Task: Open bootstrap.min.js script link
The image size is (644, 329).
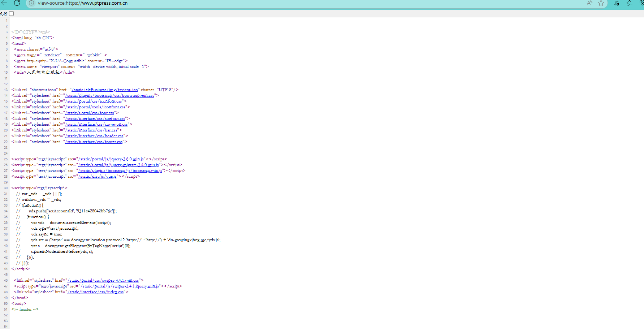Action: point(120,170)
